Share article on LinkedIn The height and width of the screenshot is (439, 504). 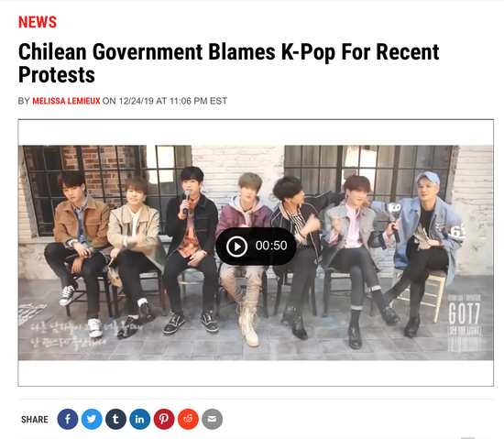pyautogui.click(x=140, y=419)
